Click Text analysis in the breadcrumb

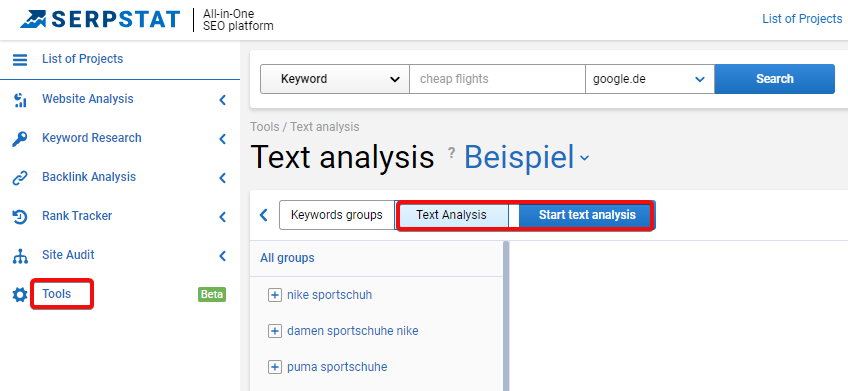pyautogui.click(x=324, y=127)
